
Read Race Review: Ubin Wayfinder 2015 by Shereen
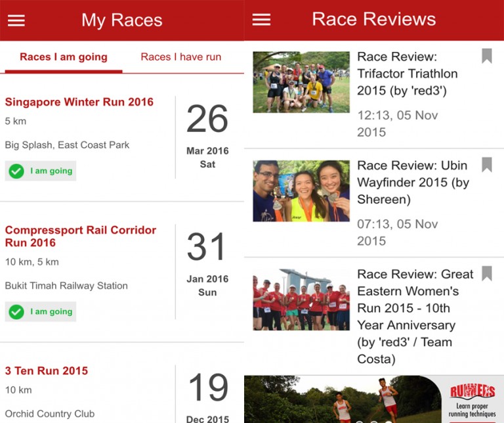point(413,183)
